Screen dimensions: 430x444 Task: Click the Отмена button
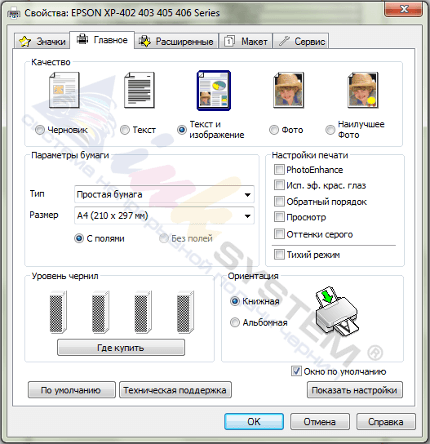point(320,422)
